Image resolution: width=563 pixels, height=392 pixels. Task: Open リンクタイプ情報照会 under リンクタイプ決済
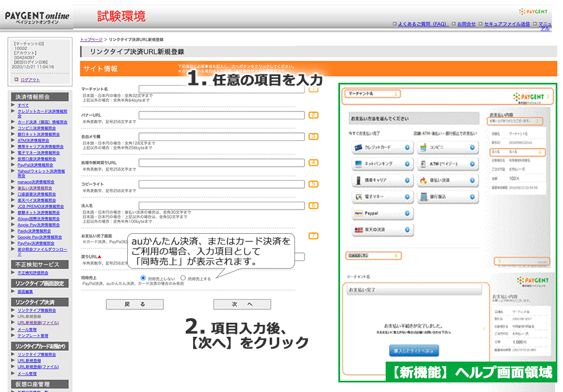click(37, 310)
